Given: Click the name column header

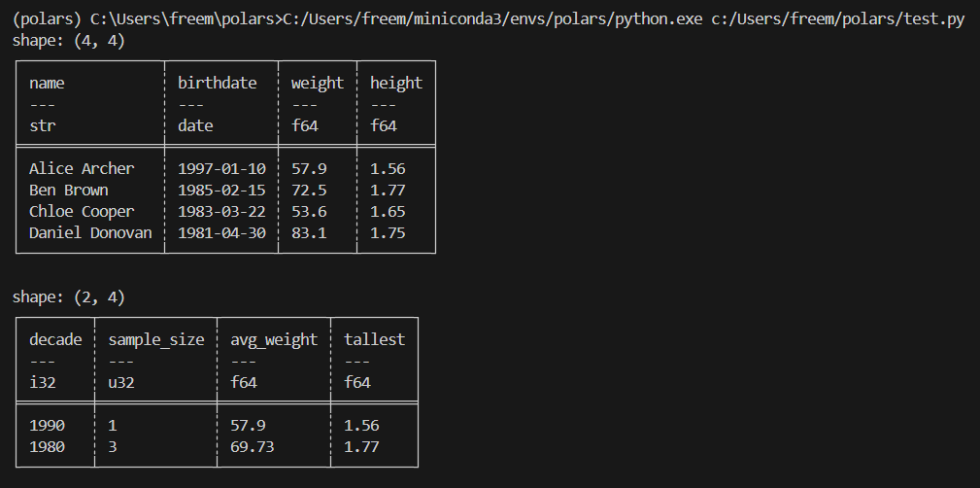Looking at the screenshot, I should (47, 84).
